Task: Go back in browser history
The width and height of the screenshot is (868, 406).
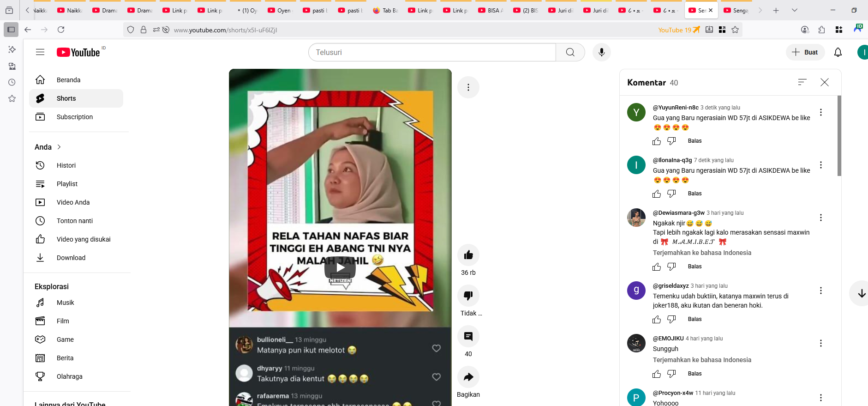Action: tap(28, 30)
